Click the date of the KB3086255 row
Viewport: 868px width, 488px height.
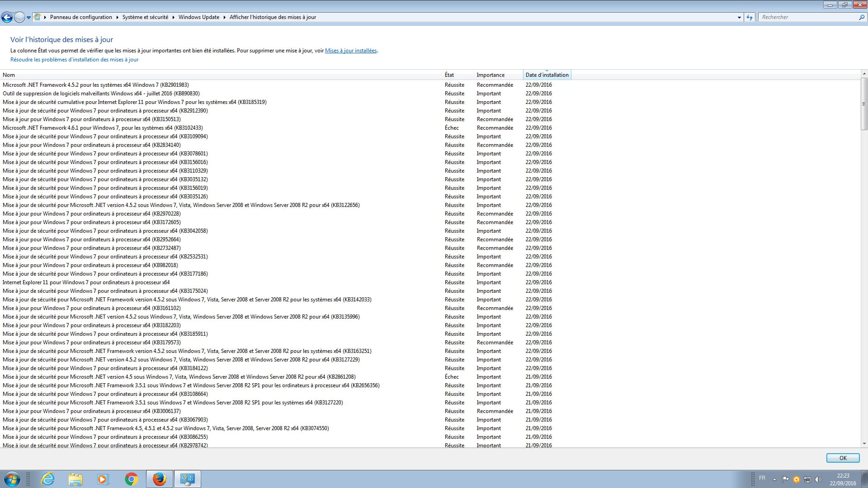pos(538,437)
